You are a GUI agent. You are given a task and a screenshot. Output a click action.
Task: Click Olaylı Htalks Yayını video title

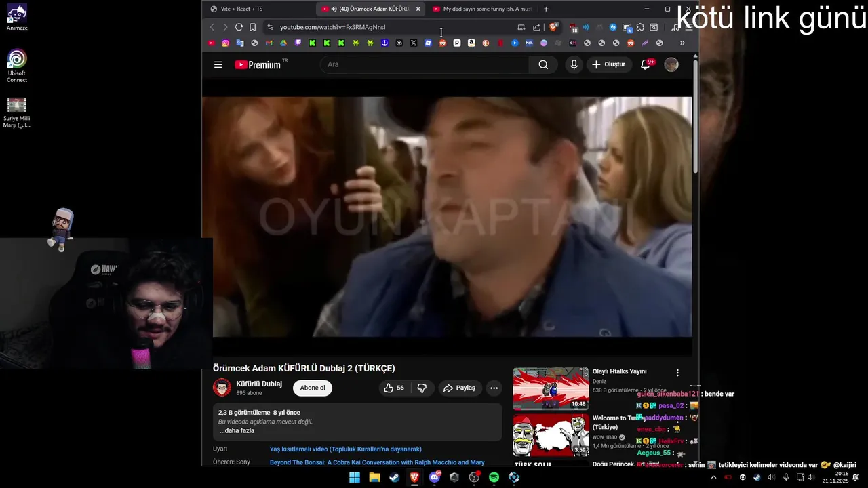pyautogui.click(x=619, y=371)
